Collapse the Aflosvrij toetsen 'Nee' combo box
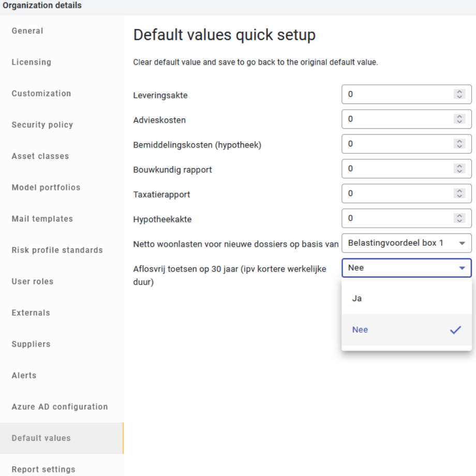 point(407,268)
